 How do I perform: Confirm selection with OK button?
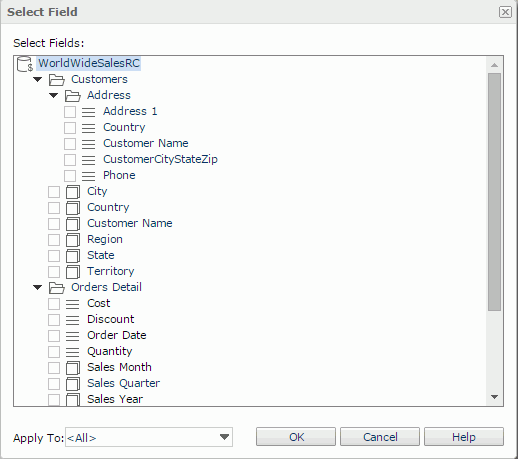pyautogui.click(x=296, y=437)
